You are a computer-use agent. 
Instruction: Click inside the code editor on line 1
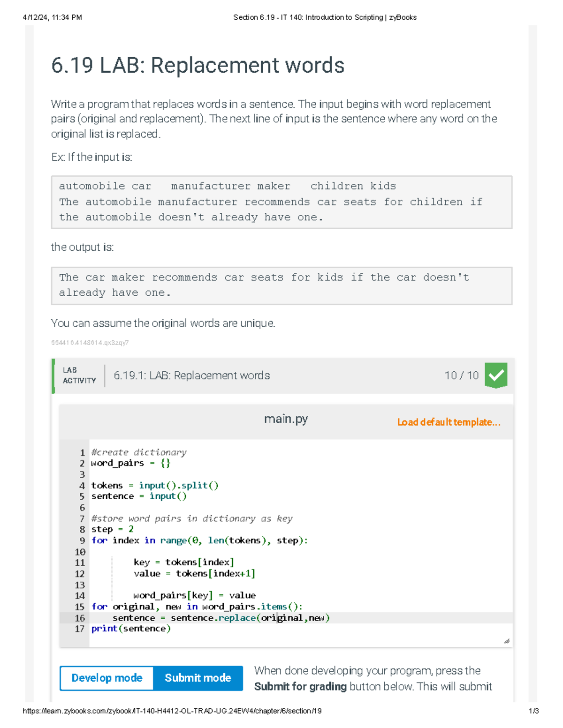138,452
